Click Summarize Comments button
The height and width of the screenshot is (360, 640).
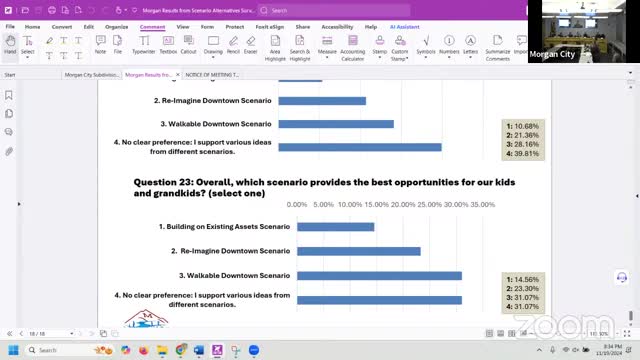498,48
